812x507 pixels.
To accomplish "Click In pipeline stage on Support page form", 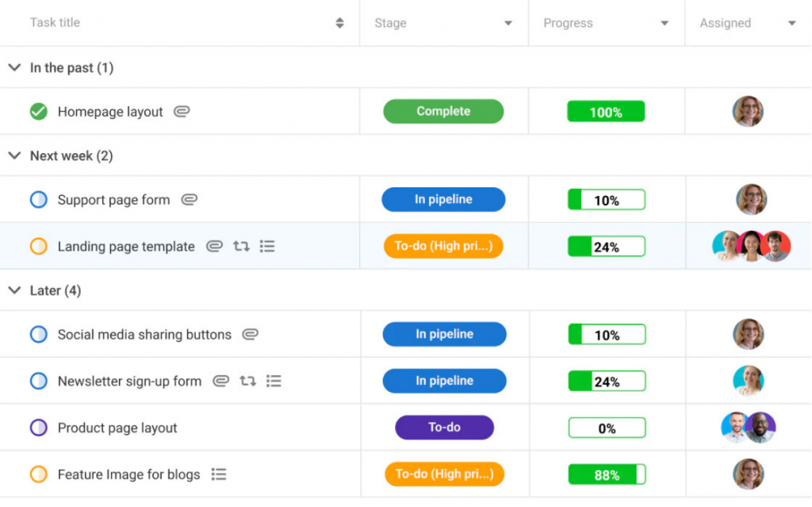I will (x=443, y=199).
